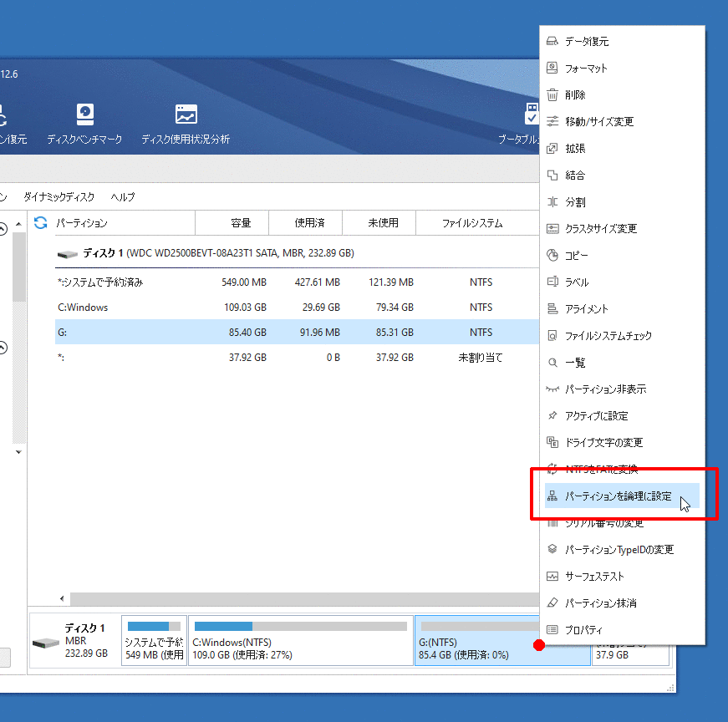The image size is (728, 722).
Task: Select プロパティ in the context menu
Action: click(583, 629)
